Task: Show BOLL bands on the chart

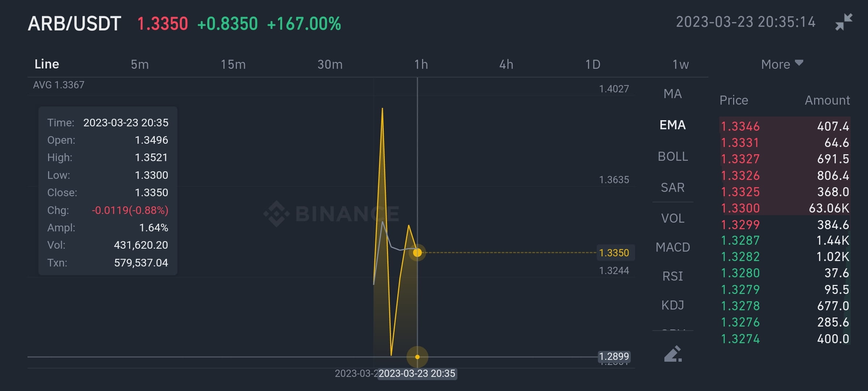Action: [x=673, y=156]
